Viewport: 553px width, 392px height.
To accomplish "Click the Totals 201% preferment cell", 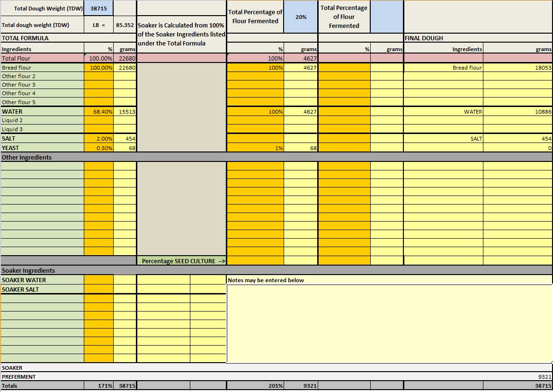I will [255, 386].
